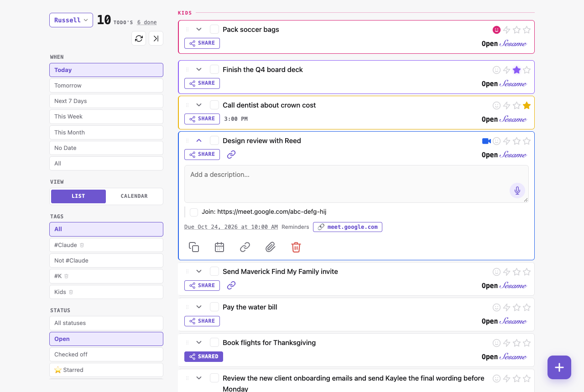This screenshot has width=584, height=392.
Task: Collapse the Design review with Reed task
Action: (x=199, y=141)
